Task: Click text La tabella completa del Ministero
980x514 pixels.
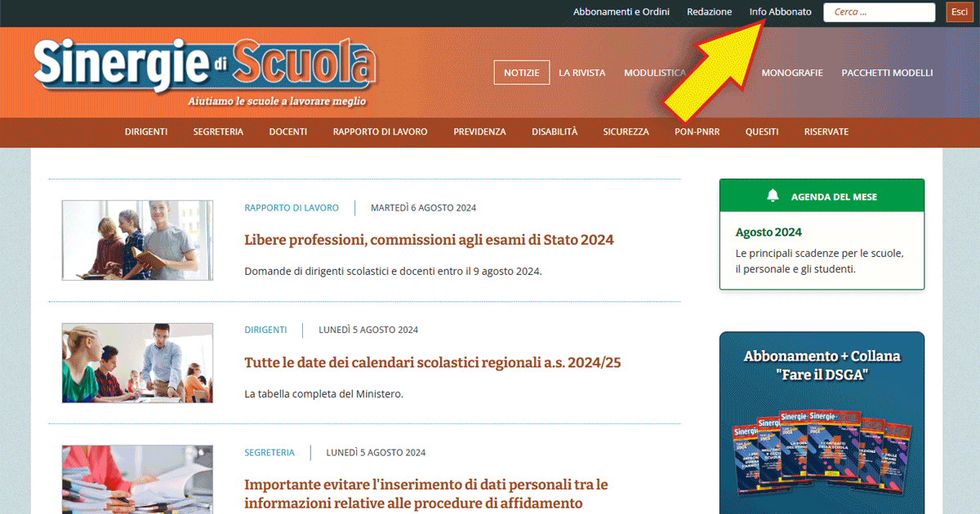Action: pos(323,394)
